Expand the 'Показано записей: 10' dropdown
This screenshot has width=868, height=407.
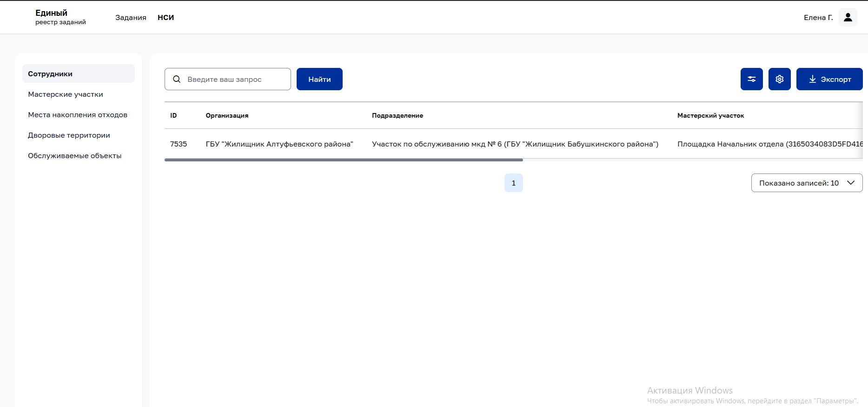[807, 183]
